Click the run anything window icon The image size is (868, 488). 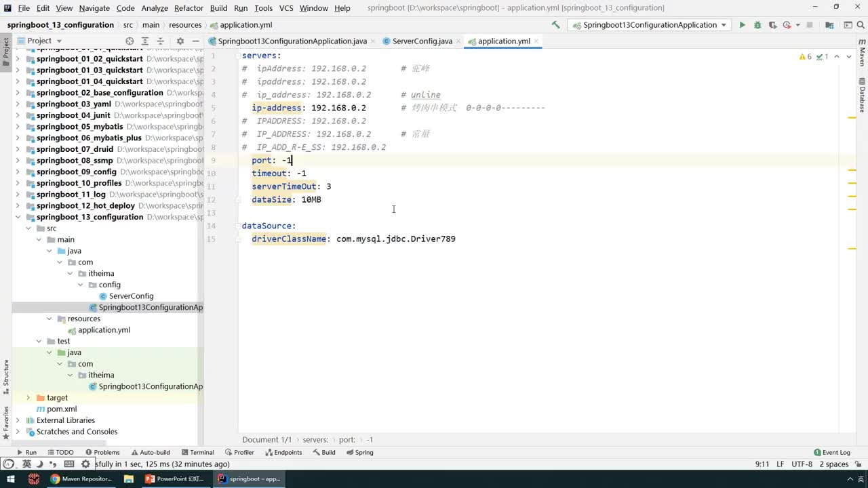(x=848, y=25)
